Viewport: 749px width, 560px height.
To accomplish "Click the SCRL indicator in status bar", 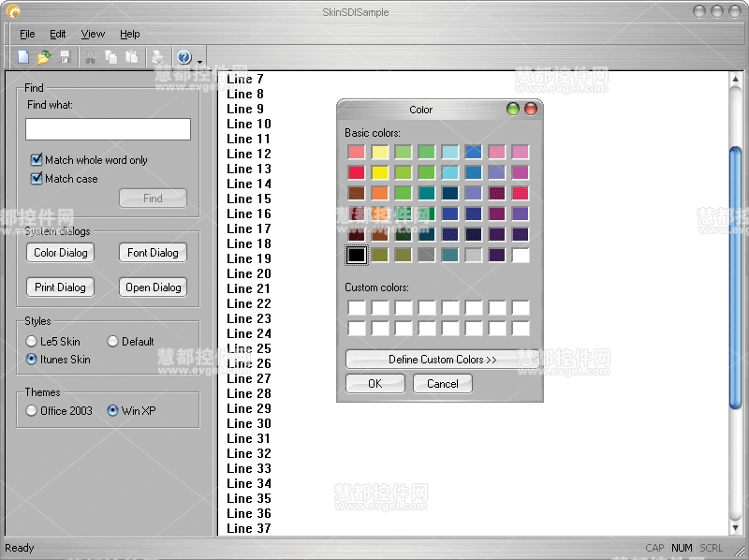I will (711, 548).
